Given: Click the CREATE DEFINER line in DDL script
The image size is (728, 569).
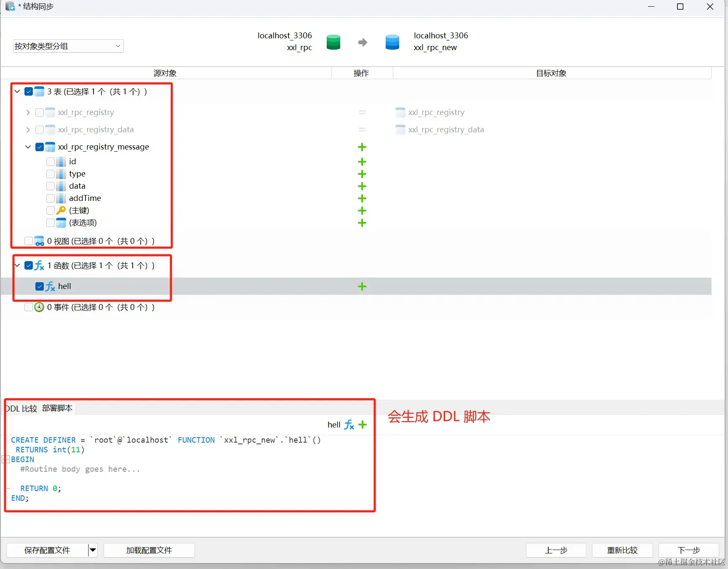Looking at the screenshot, I should 166,440.
